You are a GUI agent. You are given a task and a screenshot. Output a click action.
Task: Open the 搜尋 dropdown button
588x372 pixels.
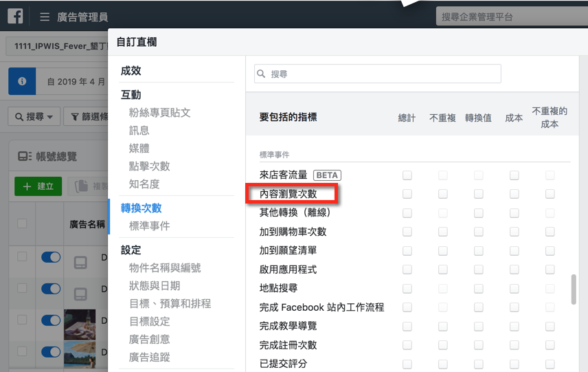pyautogui.click(x=34, y=117)
